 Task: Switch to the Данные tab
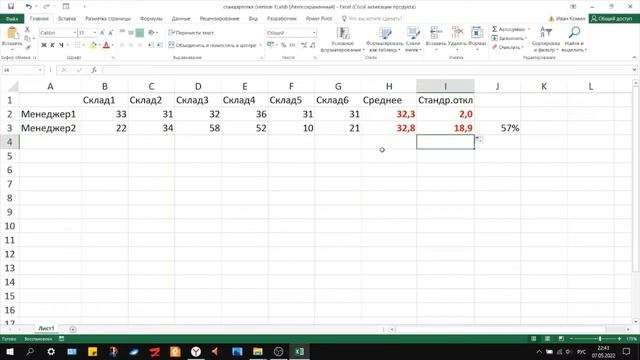click(x=181, y=18)
